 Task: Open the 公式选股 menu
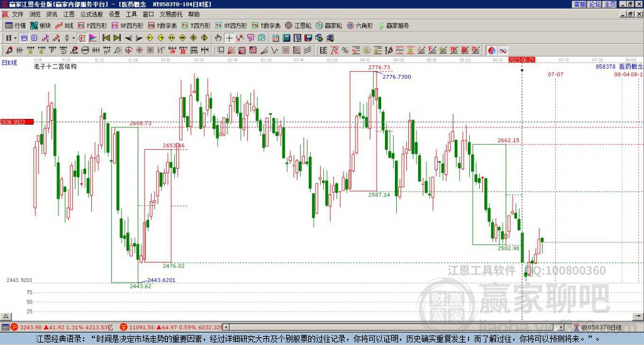pyautogui.click(x=92, y=14)
